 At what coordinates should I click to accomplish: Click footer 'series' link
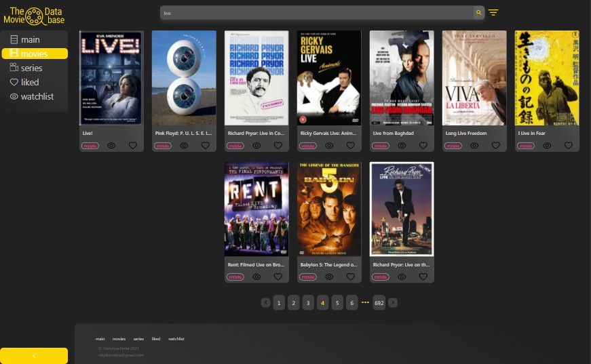coord(138,339)
